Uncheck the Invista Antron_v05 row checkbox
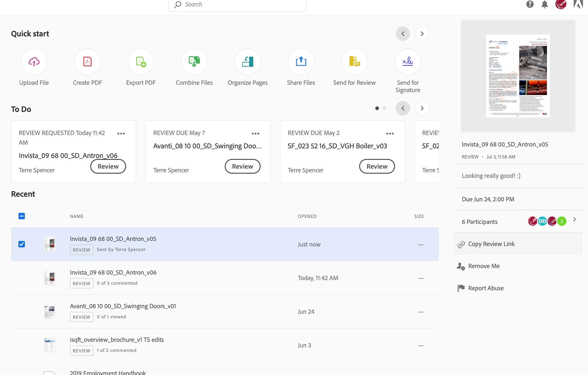Viewport: 588px width, 375px height. [22, 244]
